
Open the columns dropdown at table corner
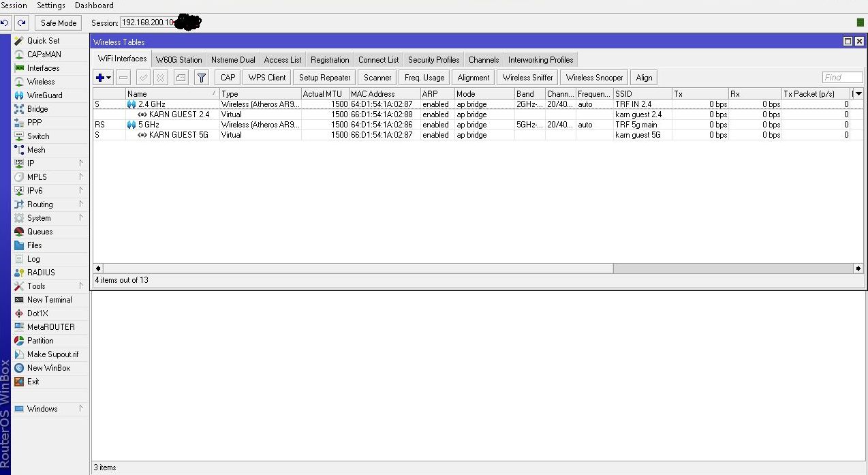point(858,93)
